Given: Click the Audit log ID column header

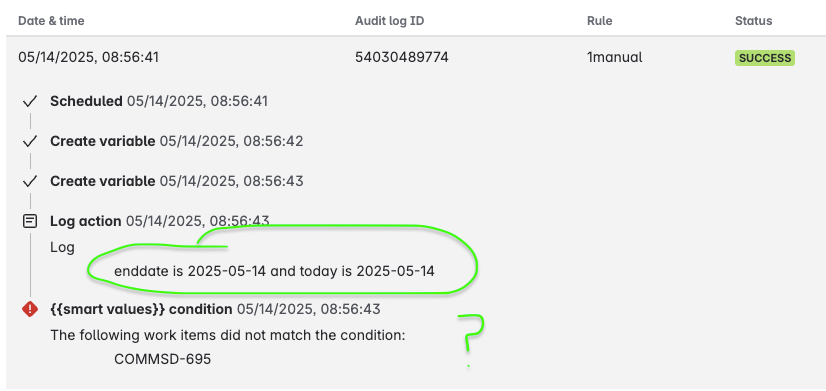Looking at the screenshot, I should 389,21.
